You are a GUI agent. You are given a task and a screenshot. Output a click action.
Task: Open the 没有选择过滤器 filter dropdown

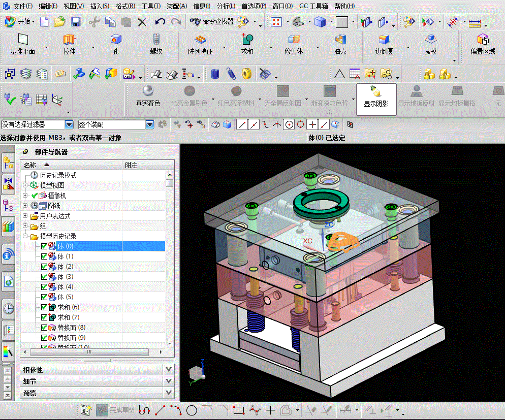[69, 124]
